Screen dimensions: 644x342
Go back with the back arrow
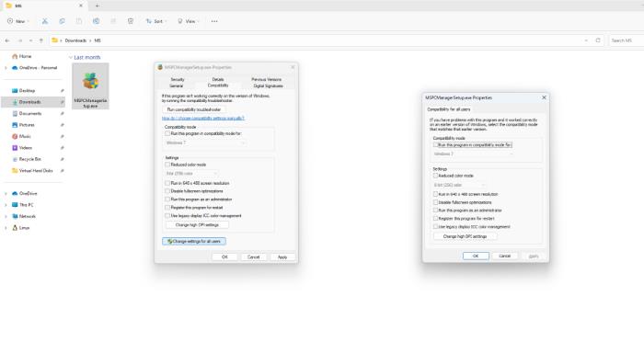point(7,40)
